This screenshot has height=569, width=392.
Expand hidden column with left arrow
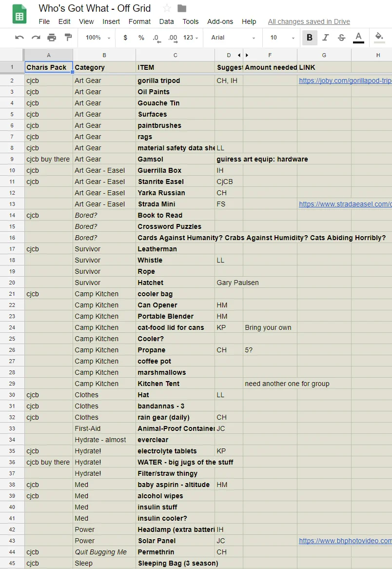(239, 55)
